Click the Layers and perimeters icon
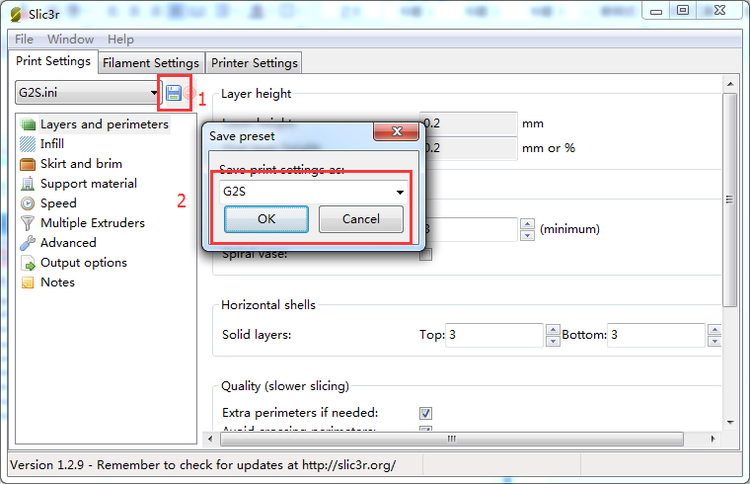The image size is (750, 484). pyautogui.click(x=28, y=125)
